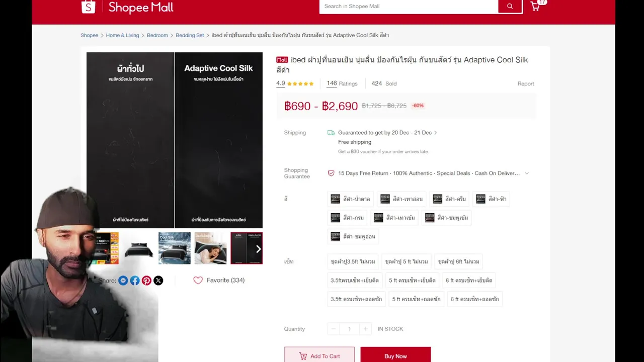Select color option สีดำ-เทาเข้ม
This screenshot has height=362, width=644.
click(x=394, y=218)
